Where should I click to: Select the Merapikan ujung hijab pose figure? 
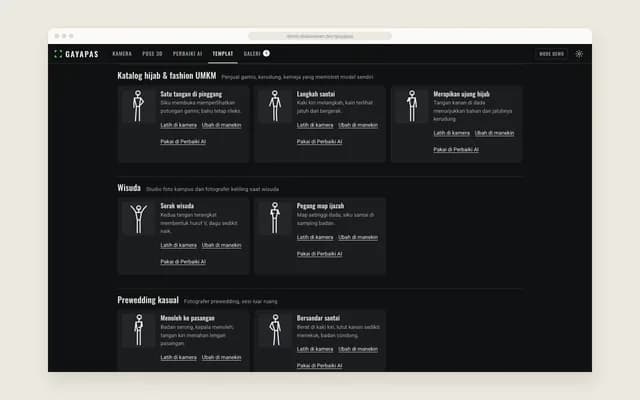coord(411,106)
